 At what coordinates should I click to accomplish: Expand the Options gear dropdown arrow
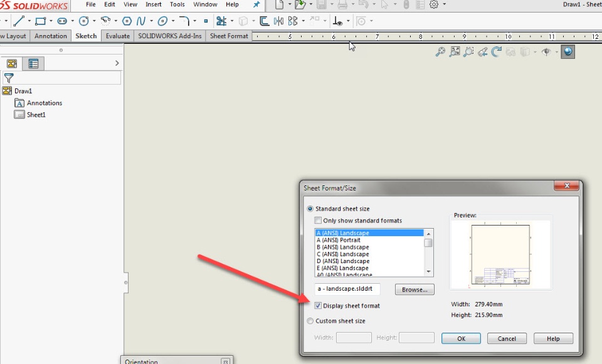pyautogui.click(x=444, y=4)
